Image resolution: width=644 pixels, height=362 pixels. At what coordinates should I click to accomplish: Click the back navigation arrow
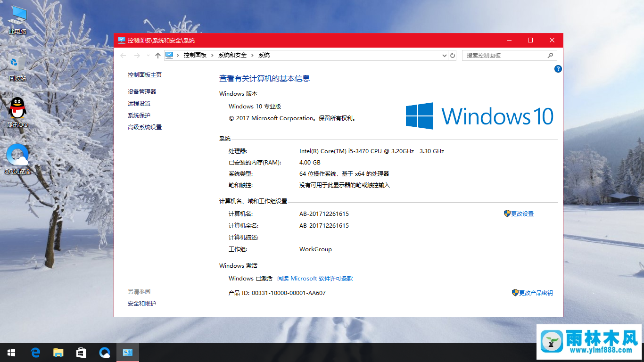coord(124,56)
